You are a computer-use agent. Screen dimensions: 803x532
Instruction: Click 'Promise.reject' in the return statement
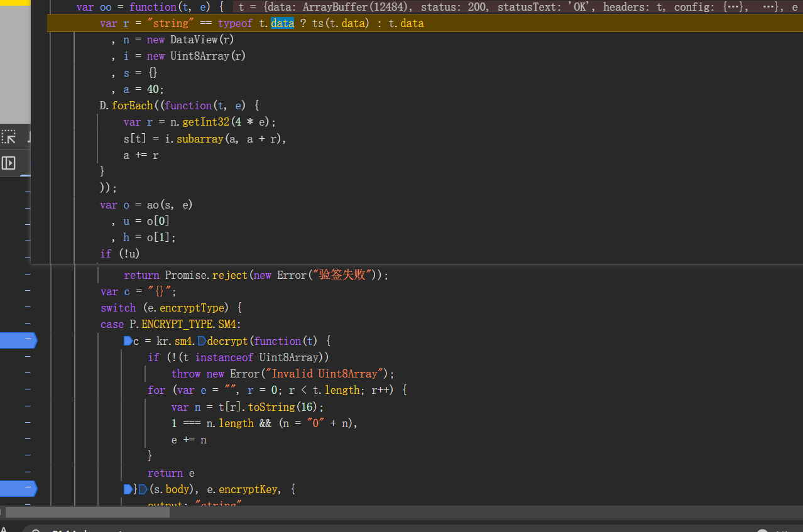tap(206, 275)
